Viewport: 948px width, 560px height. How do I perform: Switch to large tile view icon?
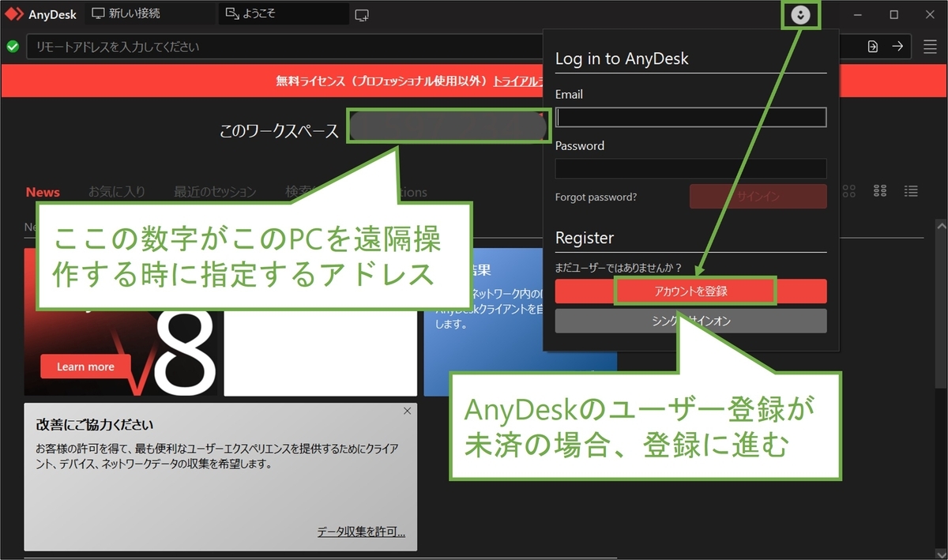click(x=850, y=191)
